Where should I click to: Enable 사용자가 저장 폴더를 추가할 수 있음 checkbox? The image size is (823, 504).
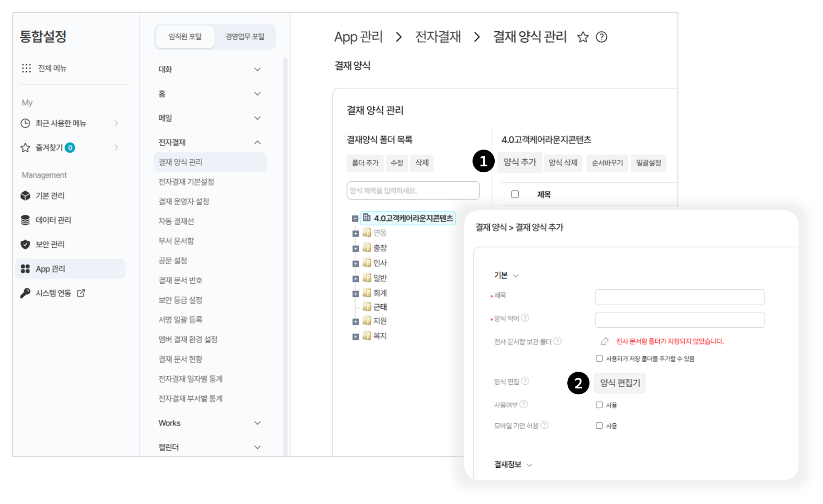(599, 359)
